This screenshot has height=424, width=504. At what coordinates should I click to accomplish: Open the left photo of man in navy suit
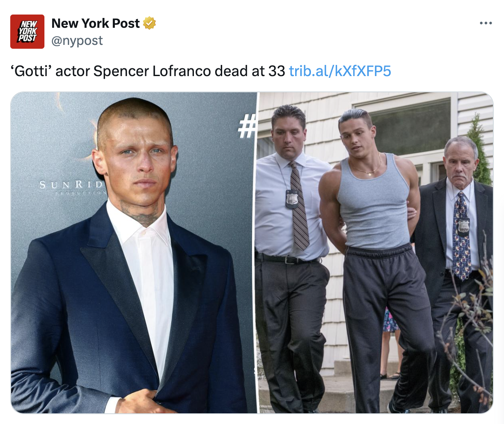[134, 253]
